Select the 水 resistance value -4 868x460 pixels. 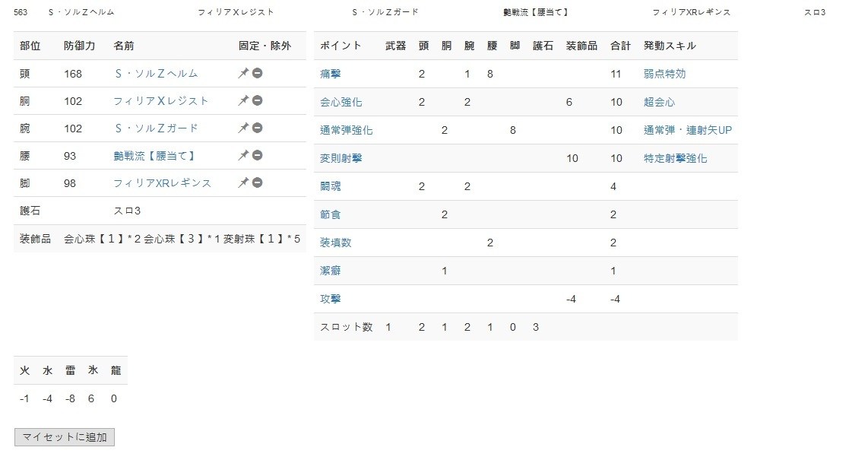click(47, 398)
